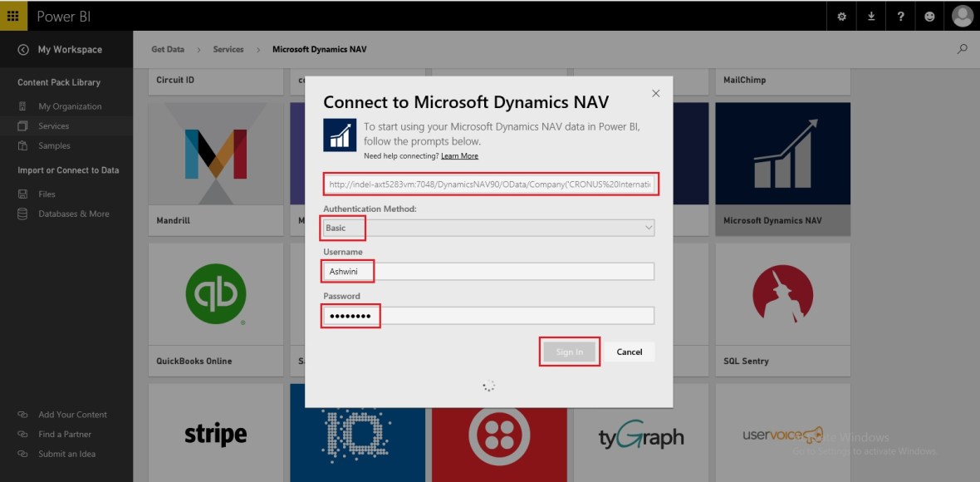Open the search magnifier icon
Image resolution: width=980 pixels, height=482 pixels.
[962, 49]
